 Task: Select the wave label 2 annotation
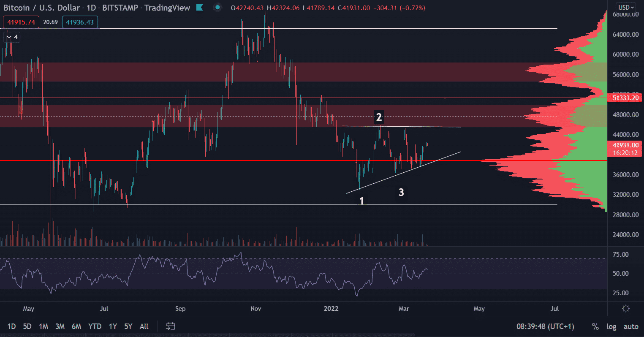[379, 117]
